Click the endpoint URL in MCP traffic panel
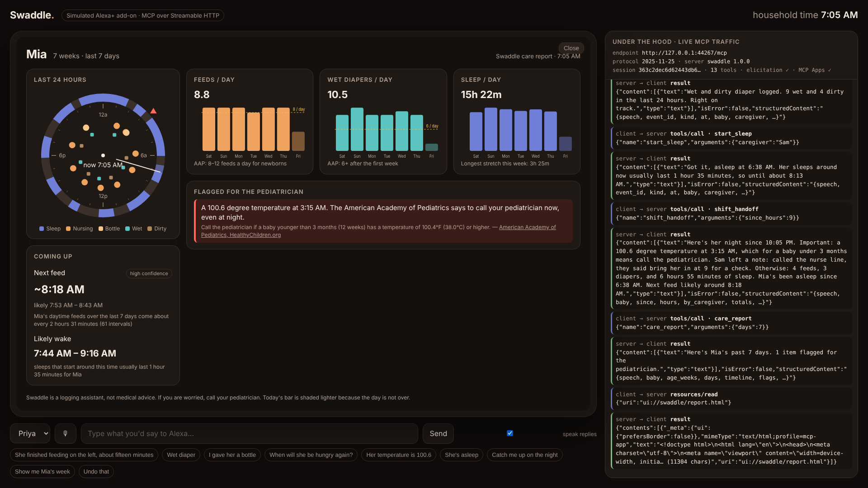The height and width of the screenshot is (488, 868). click(684, 53)
